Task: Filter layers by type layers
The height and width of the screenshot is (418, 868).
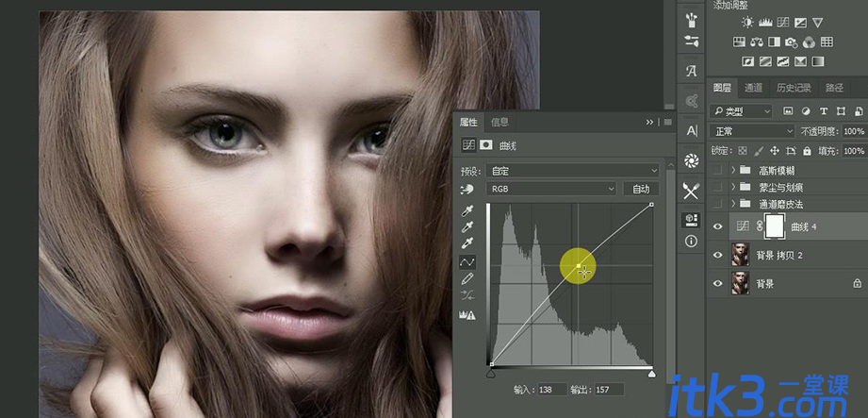Action: (x=823, y=111)
